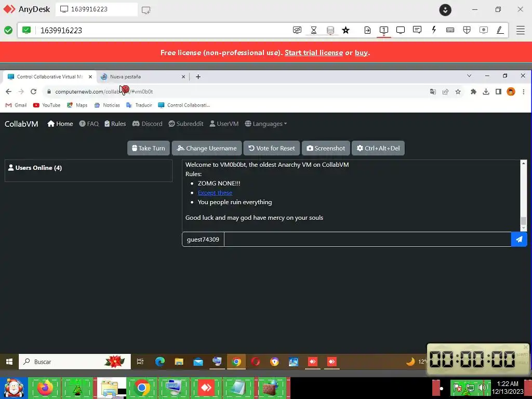Open the Maps bookmark
532x399 pixels.
pyautogui.click(x=77, y=105)
